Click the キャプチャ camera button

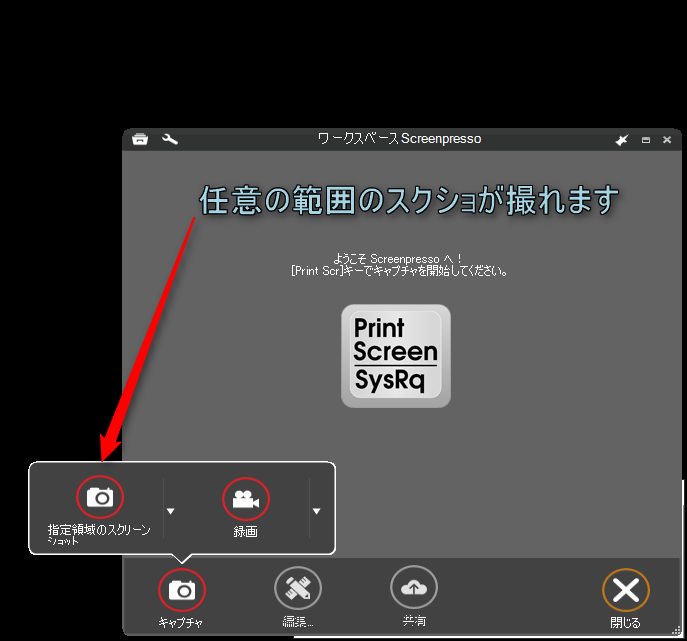tap(182, 590)
